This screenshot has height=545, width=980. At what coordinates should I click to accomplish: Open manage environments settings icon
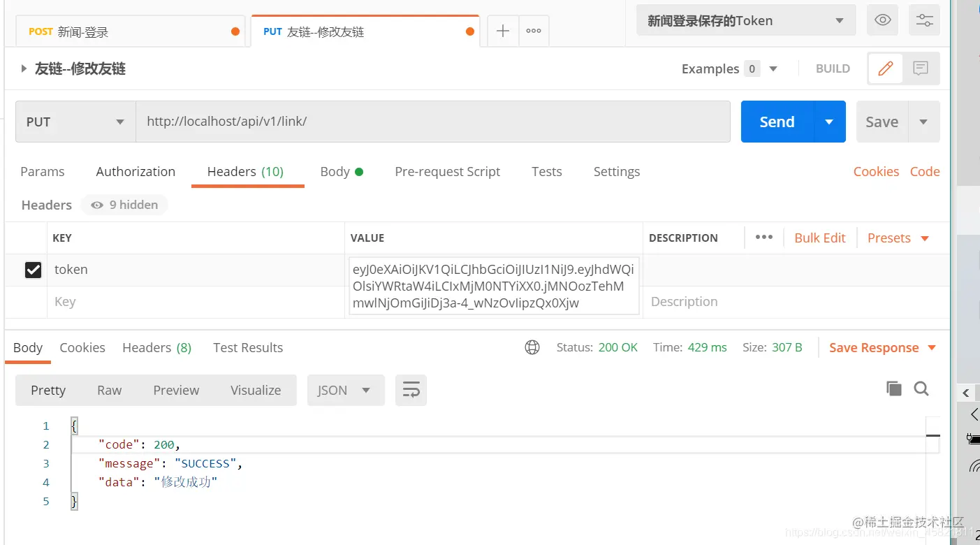[x=924, y=20]
